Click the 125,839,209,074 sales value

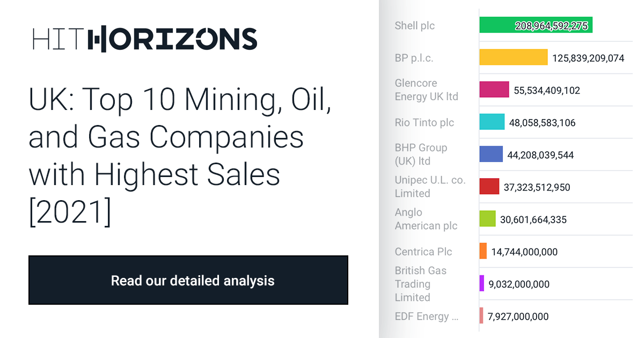(588, 58)
